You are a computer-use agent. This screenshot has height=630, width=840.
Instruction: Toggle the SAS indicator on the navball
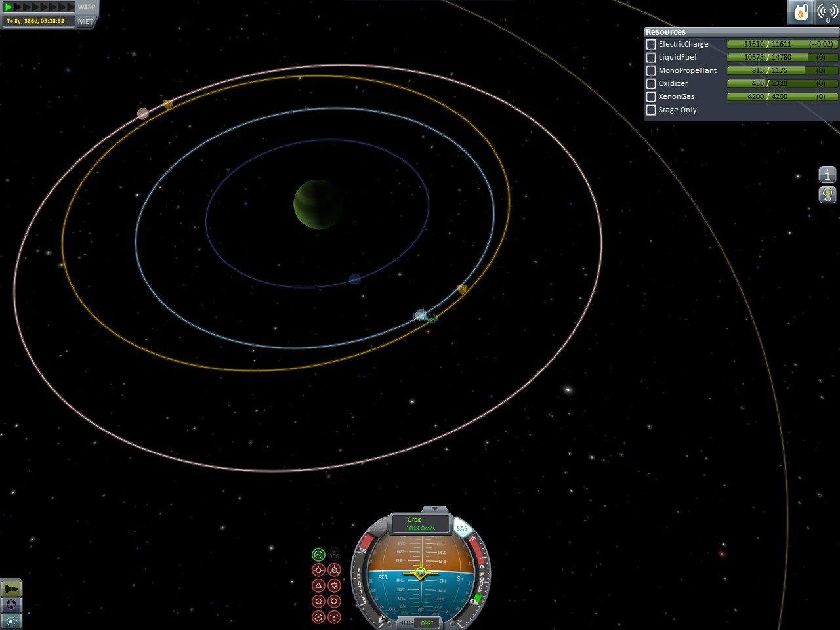(462, 528)
